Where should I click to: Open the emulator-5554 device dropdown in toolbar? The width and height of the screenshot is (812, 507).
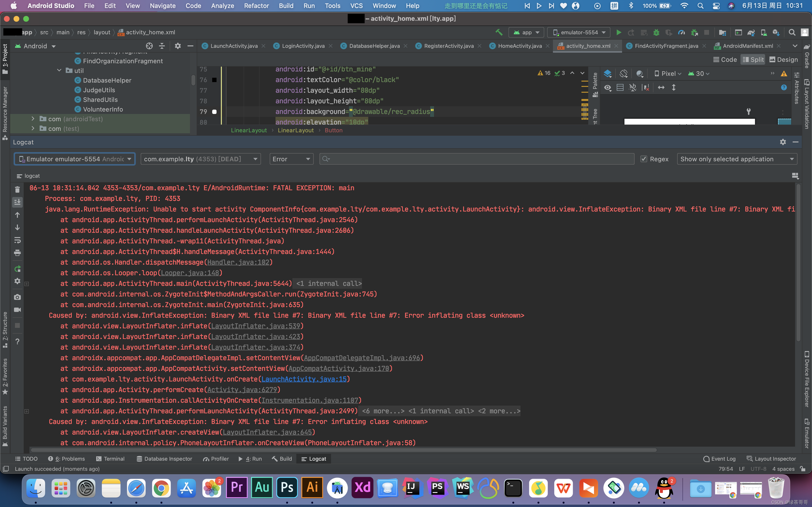tap(579, 33)
